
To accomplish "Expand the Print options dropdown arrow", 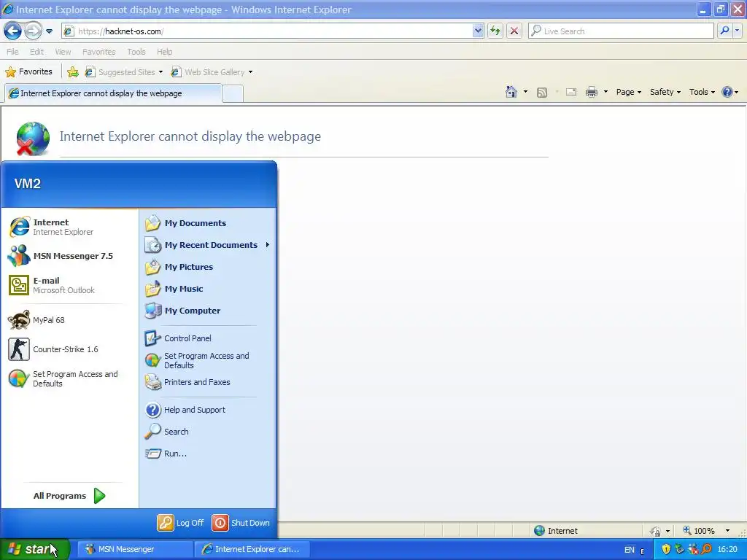I will 605,92.
